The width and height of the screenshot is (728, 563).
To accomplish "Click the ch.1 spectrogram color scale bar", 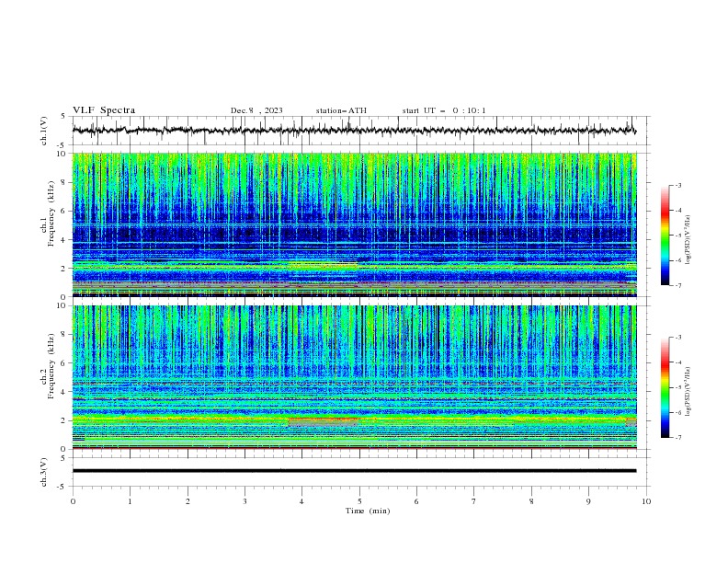I will [x=665, y=236].
